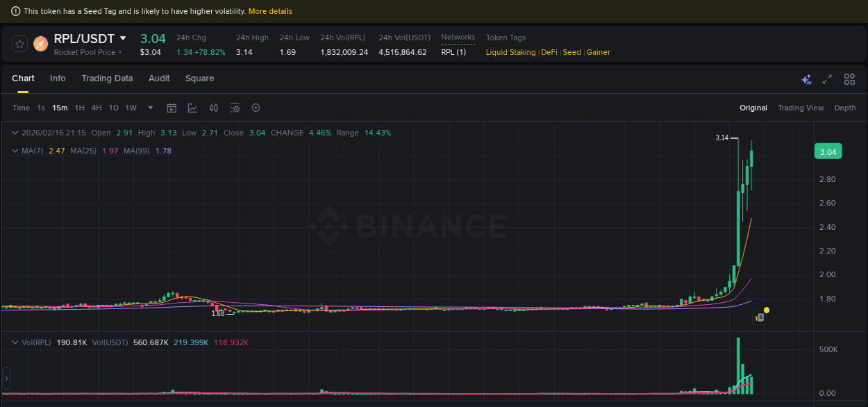Switch to the Trading Data tab
This screenshot has width=868, height=407.
click(107, 78)
